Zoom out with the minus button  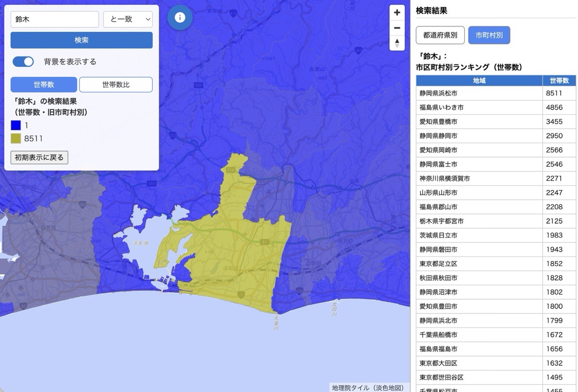pyautogui.click(x=397, y=28)
